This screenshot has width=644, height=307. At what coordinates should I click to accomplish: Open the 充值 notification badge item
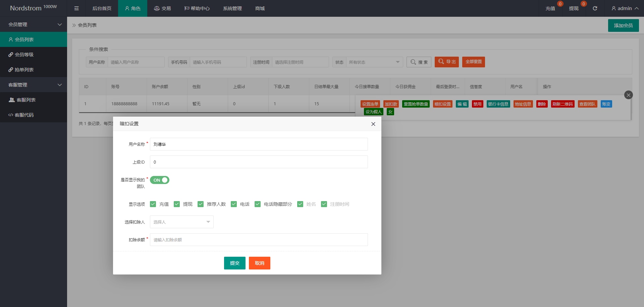[x=550, y=8]
